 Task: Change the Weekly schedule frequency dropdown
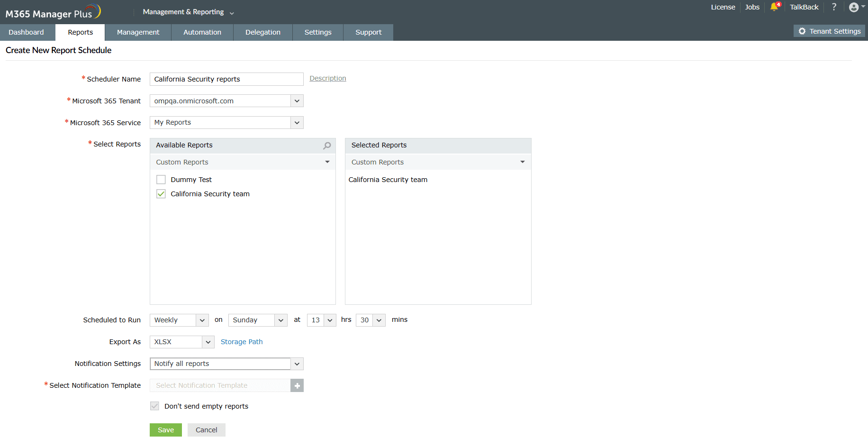179,320
